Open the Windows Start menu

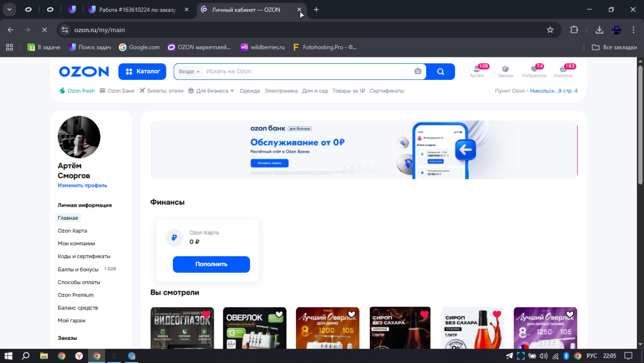pos(9,355)
